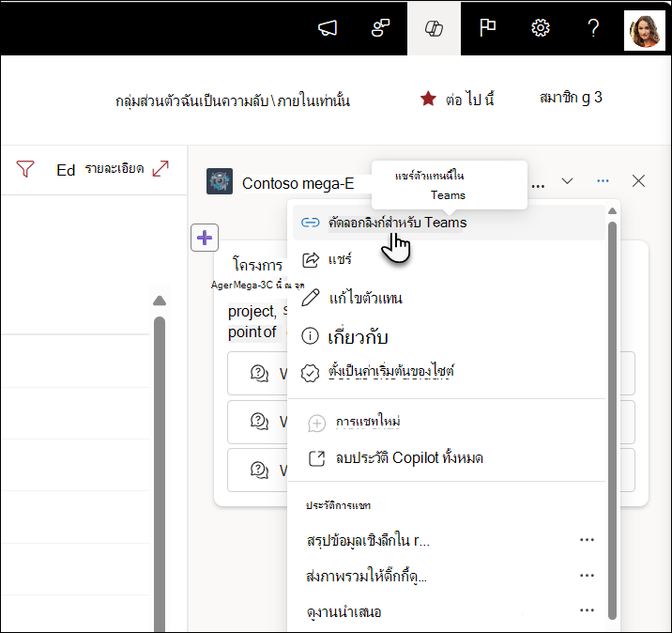This screenshot has width=672, height=633.
Task: Open the settings gear
Action: [541, 28]
